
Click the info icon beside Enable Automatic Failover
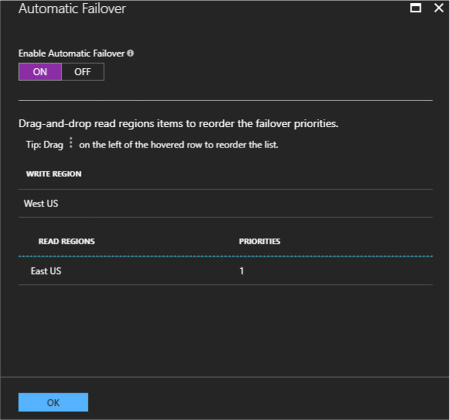coord(130,53)
